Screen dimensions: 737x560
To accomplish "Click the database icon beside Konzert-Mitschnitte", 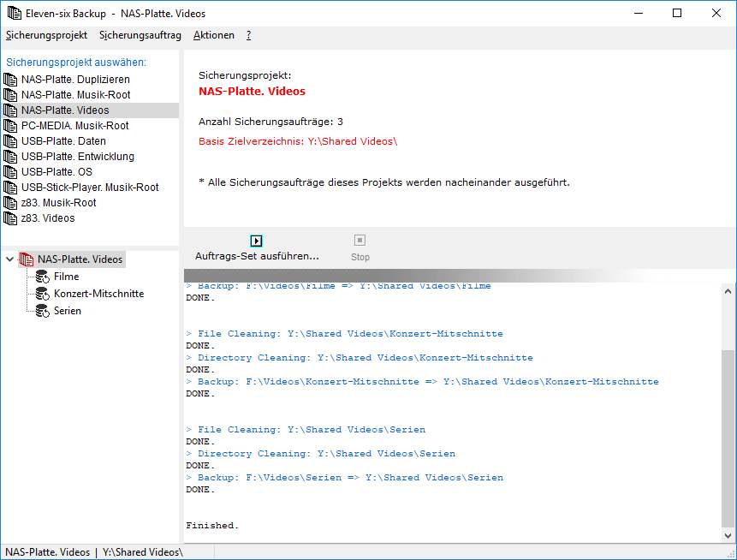I will 42,294.
